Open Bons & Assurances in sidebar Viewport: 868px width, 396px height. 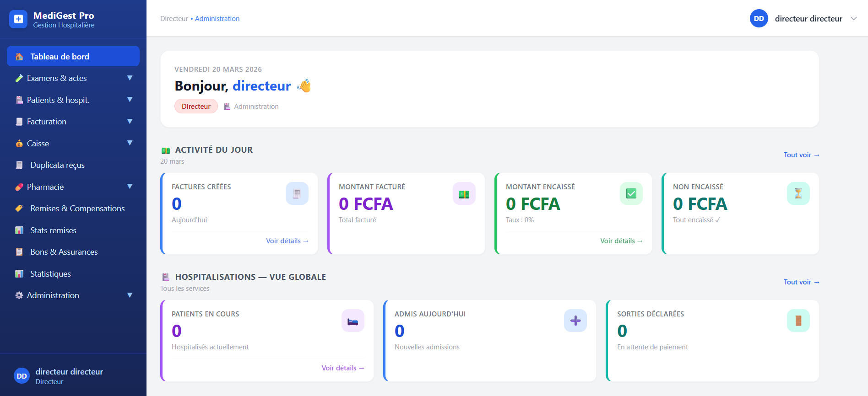pyautogui.click(x=64, y=252)
